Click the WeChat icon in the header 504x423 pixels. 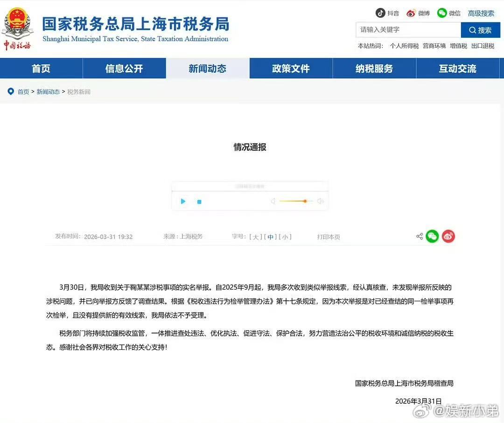point(442,13)
